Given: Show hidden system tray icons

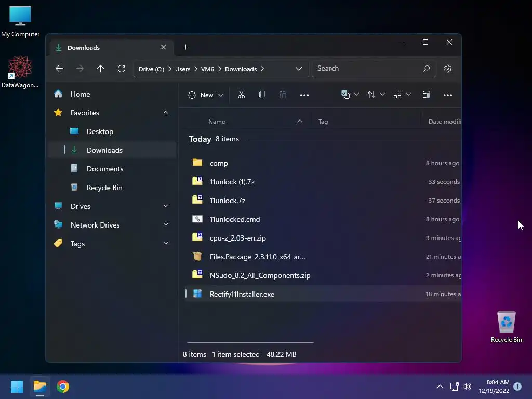Looking at the screenshot, I should pyautogui.click(x=440, y=387).
